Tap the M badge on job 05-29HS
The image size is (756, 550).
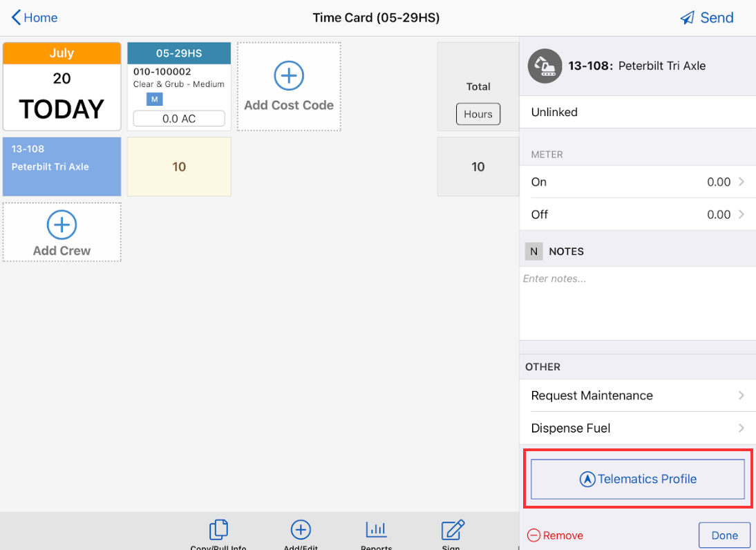coord(155,99)
